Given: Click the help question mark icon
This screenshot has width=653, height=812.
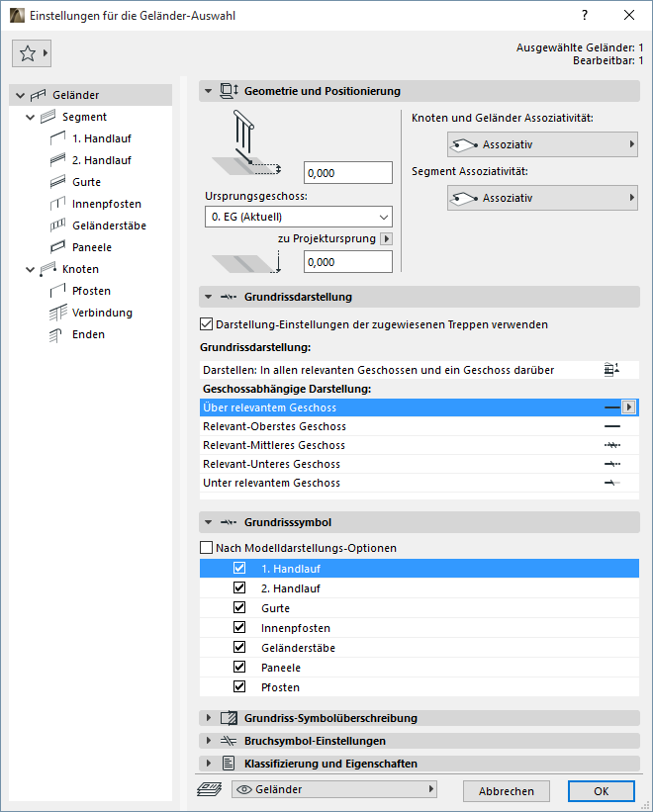Looking at the screenshot, I should tap(585, 15).
